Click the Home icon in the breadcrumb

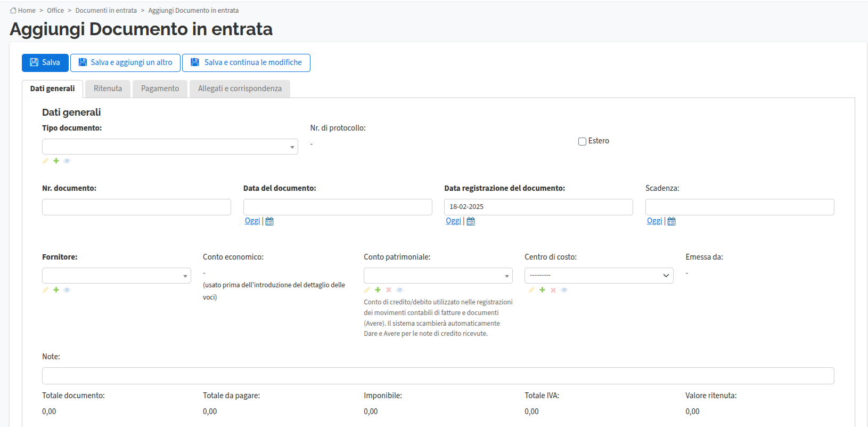[x=13, y=10]
